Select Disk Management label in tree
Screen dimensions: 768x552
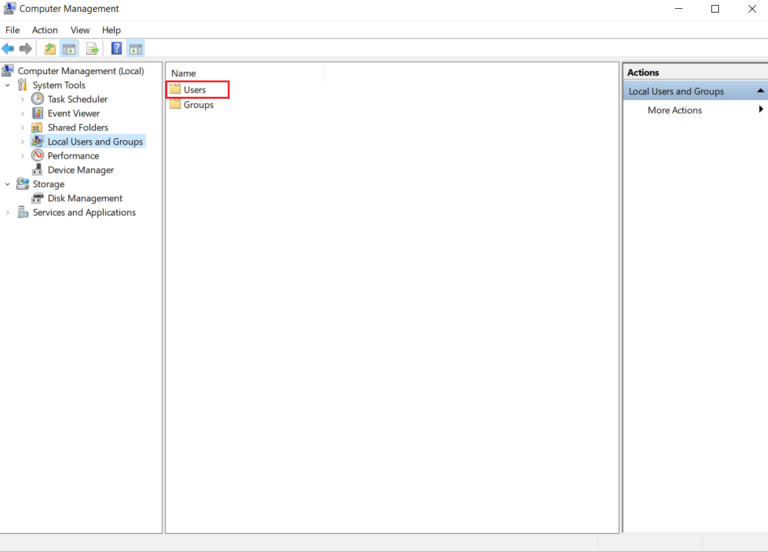pos(85,198)
